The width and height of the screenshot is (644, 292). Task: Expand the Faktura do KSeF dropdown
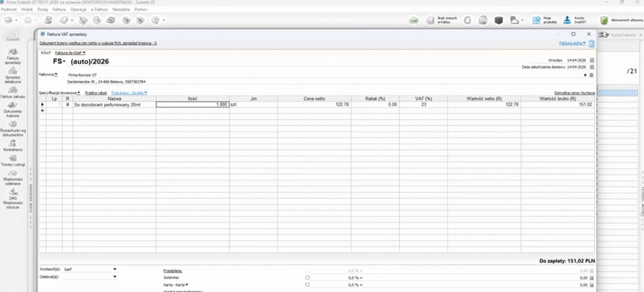click(70, 53)
